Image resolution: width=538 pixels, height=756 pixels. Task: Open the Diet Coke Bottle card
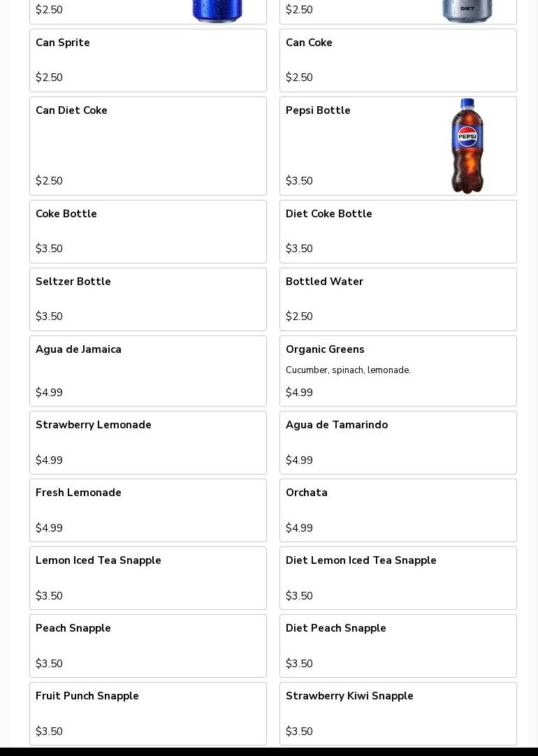click(398, 231)
